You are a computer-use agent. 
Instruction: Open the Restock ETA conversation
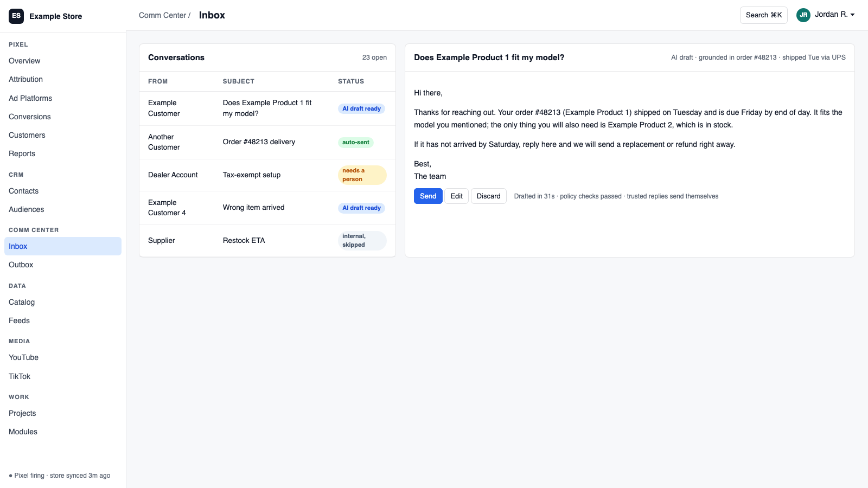coord(267,241)
